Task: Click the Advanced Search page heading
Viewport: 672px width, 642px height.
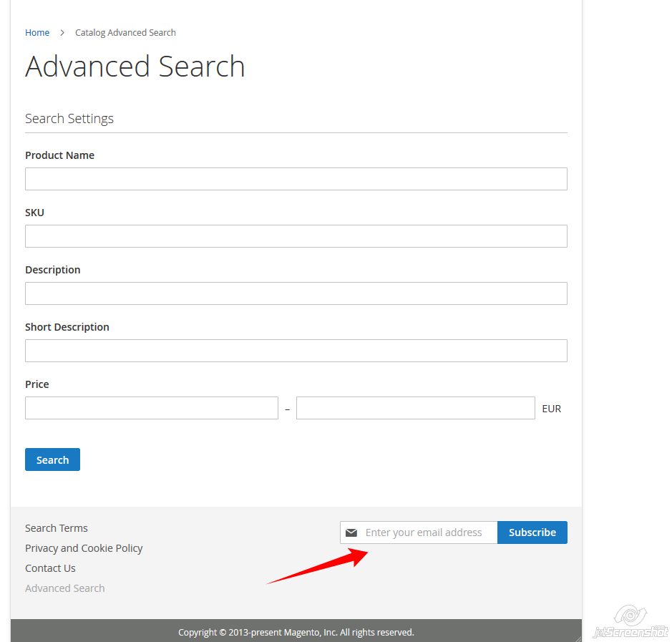Action: 135,67
